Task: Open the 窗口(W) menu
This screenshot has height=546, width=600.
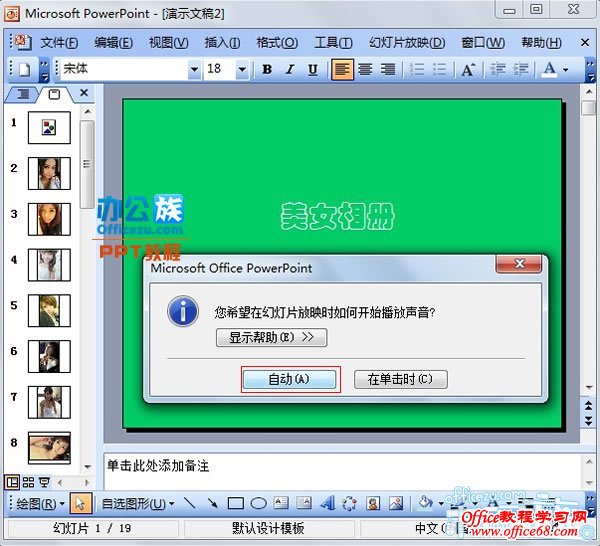Action: 483,42
